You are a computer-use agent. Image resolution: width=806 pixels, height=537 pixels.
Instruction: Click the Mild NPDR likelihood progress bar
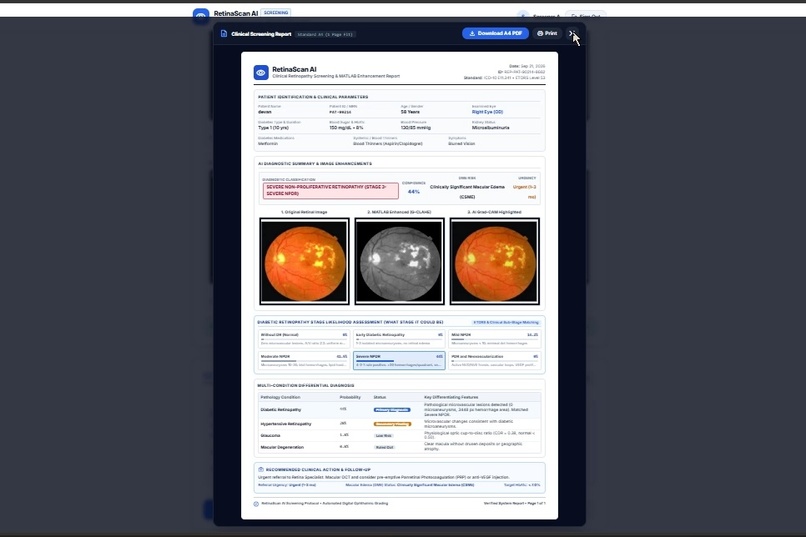[494, 340]
